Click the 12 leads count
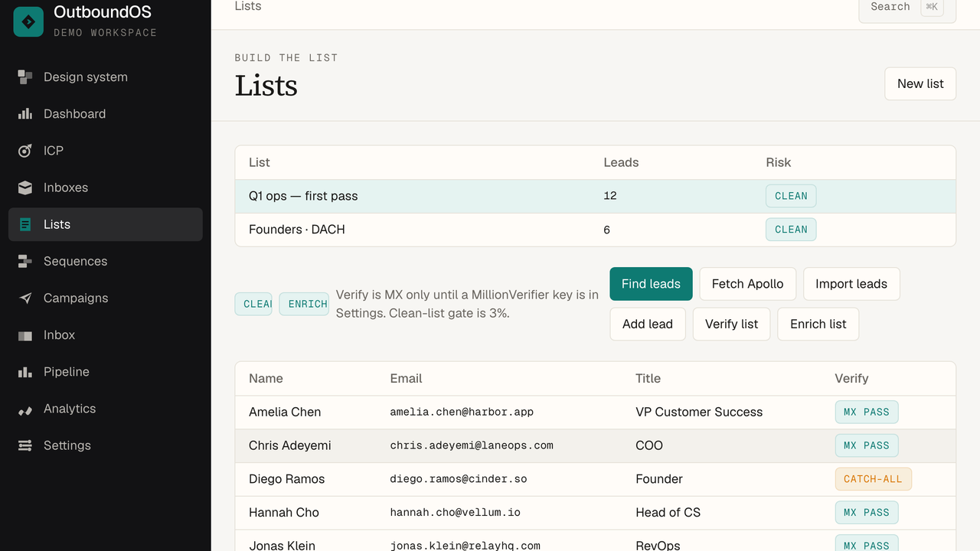 610,196
